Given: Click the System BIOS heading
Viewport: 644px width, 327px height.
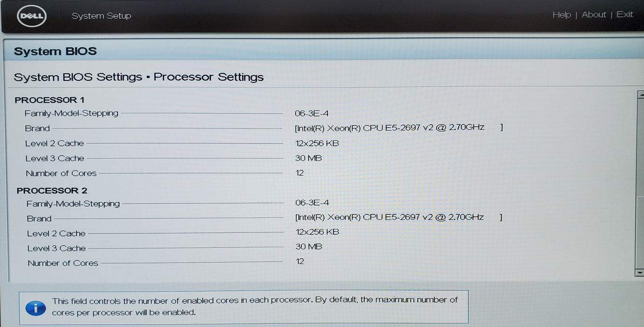Looking at the screenshot, I should point(55,51).
